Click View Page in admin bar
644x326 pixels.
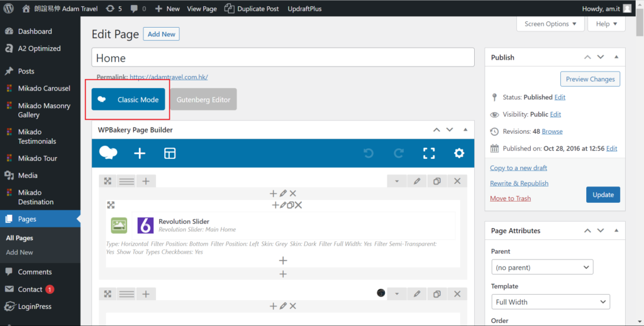point(202,9)
